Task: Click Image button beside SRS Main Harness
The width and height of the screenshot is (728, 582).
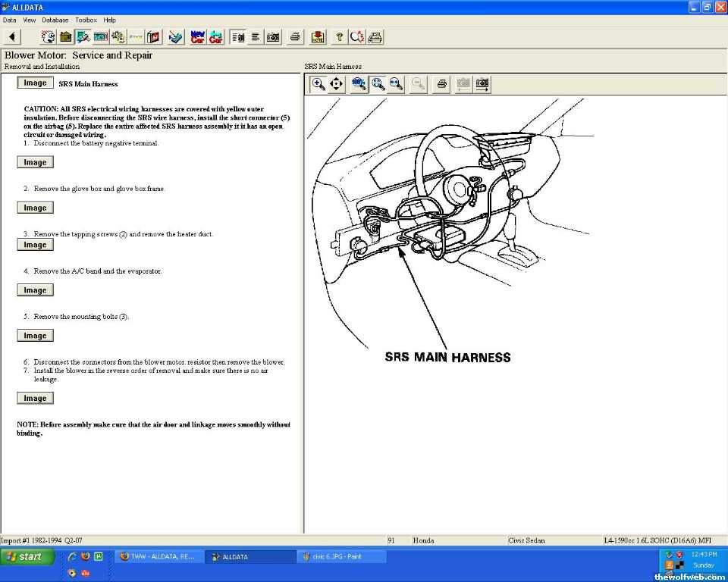Action: (x=35, y=83)
